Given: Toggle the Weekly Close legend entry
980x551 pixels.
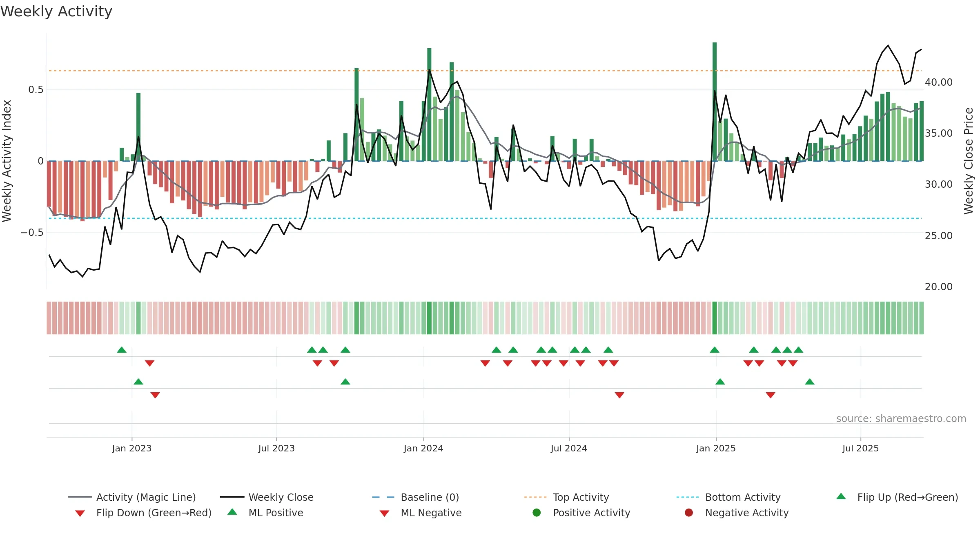Looking at the screenshot, I should pos(267,497).
